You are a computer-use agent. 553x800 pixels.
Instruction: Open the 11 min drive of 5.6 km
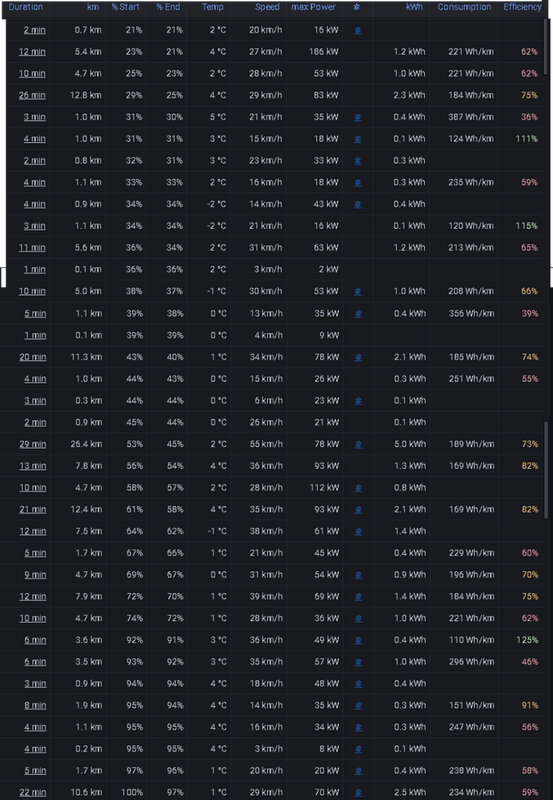[x=32, y=248]
